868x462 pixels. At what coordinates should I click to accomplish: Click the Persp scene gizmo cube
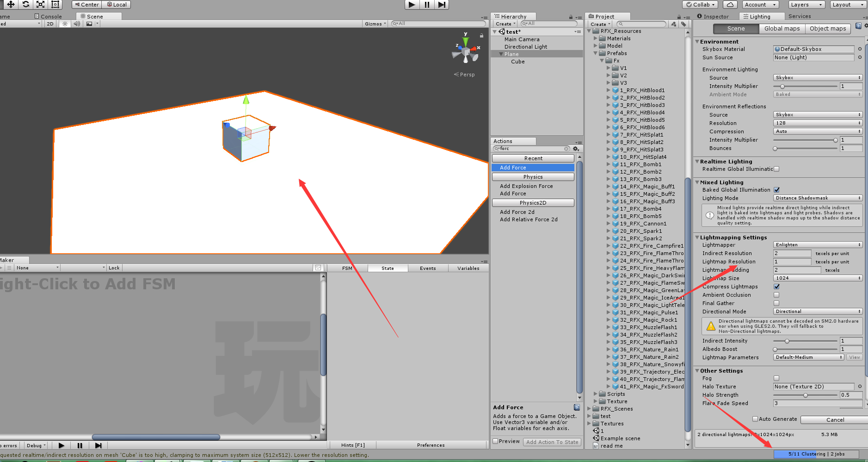tap(465, 51)
